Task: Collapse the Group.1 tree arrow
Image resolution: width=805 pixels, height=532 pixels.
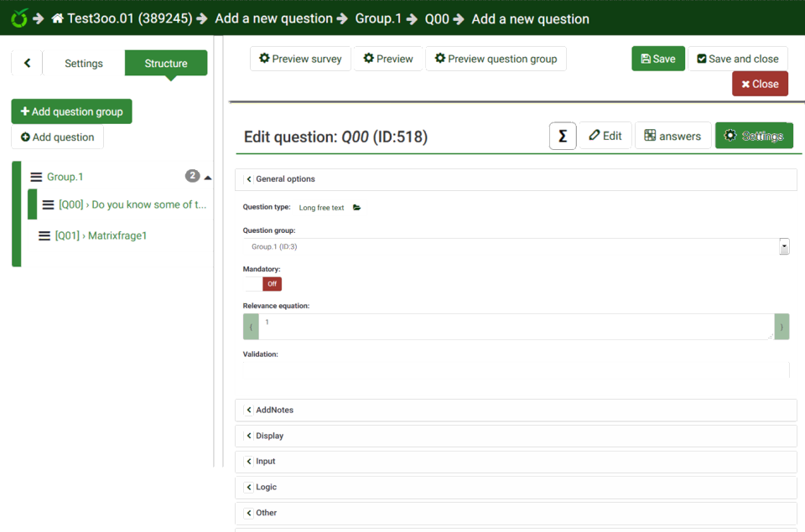Action: click(x=208, y=178)
